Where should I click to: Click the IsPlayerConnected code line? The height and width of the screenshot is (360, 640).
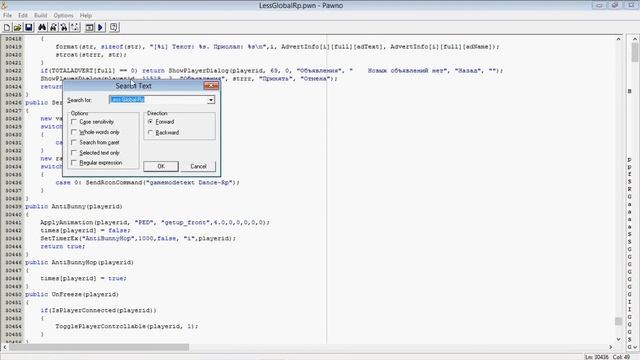coord(98,311)
